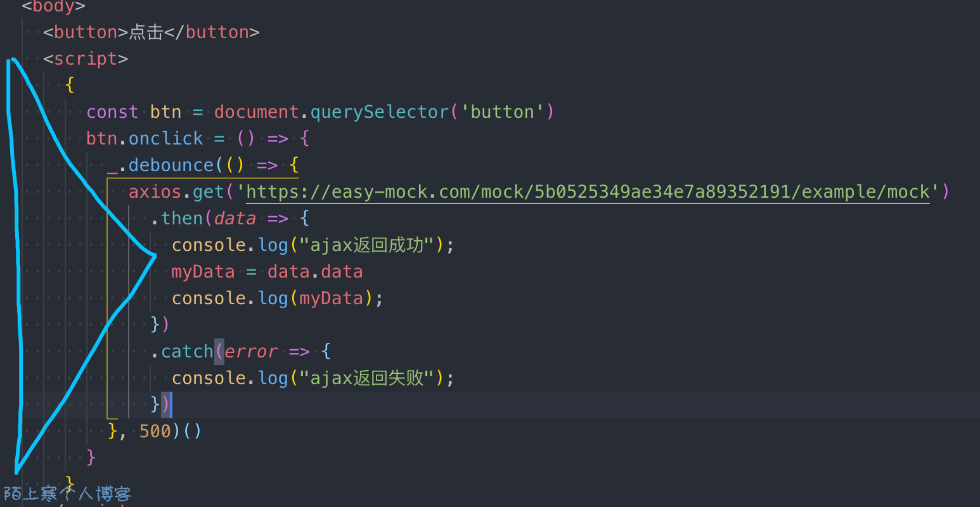Click 'get' in axios.get

point(209,191)
